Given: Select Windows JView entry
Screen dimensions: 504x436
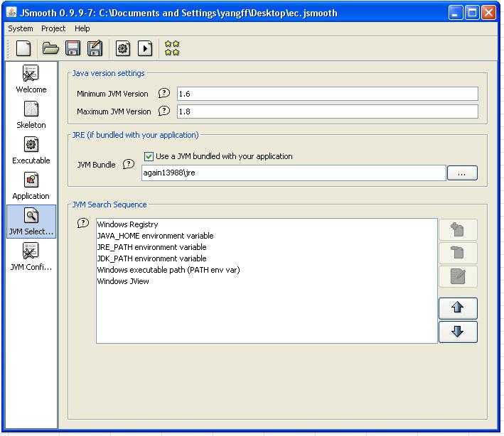Looking at the screenshot, I should 267,281.
